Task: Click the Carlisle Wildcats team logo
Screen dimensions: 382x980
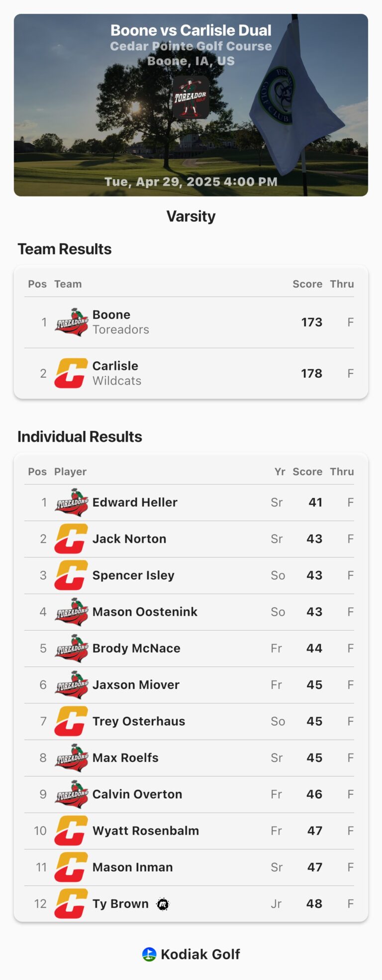Action: [x=71, y=373]
